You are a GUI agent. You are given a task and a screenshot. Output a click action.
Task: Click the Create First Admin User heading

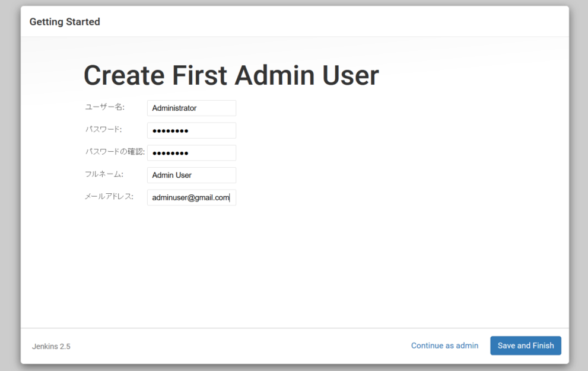pyautogui.click(x=231, y=75)
